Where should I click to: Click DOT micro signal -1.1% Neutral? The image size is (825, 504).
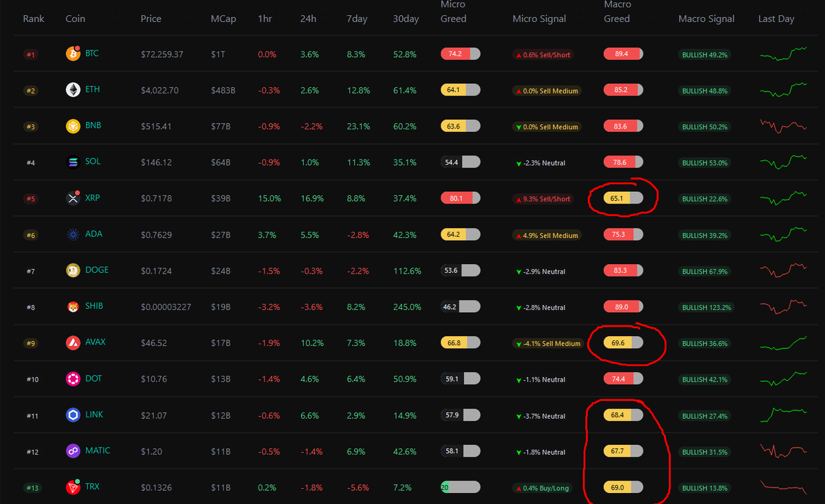click(540, 380)
